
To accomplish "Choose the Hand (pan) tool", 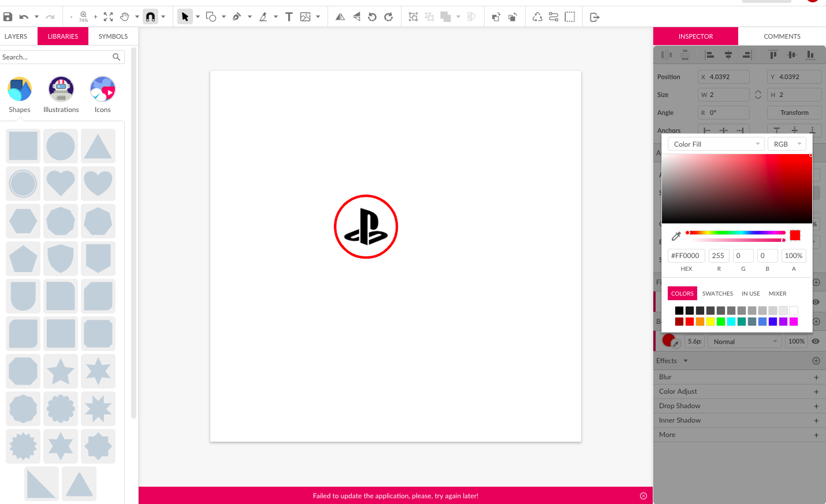I will coord(126,16).
